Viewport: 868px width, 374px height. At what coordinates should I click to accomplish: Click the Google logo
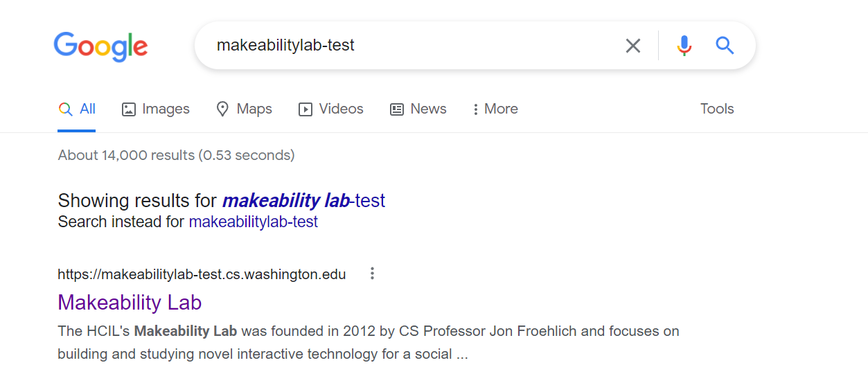click(x=101, y=46)
